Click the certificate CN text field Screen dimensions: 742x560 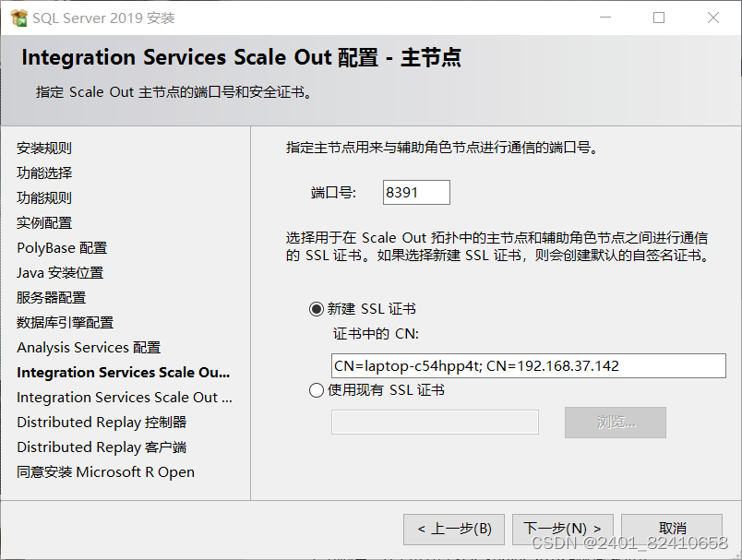(529, 365)
